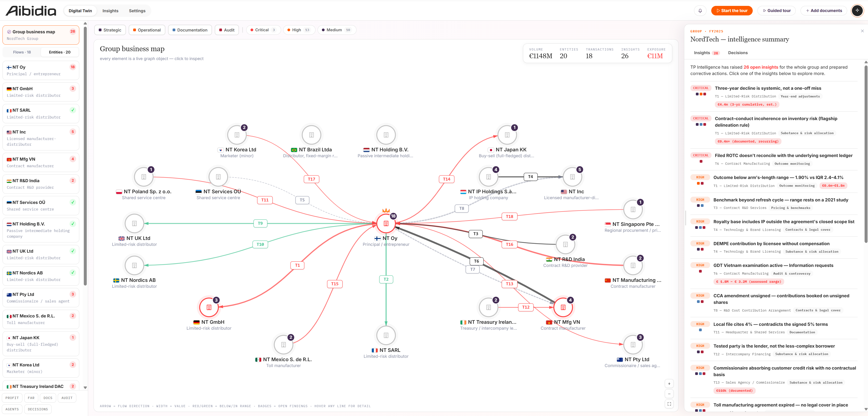The width and height of the screenshot is (868, 416).
Task: Open the NT Mfg VN sidebar entity
Action: 41,162
